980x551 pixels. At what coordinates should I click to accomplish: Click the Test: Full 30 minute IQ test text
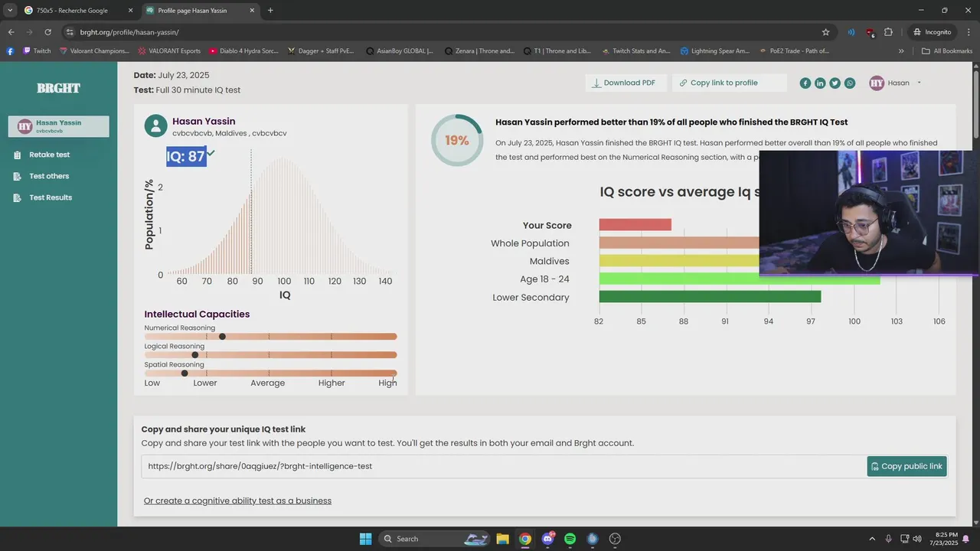187,90
